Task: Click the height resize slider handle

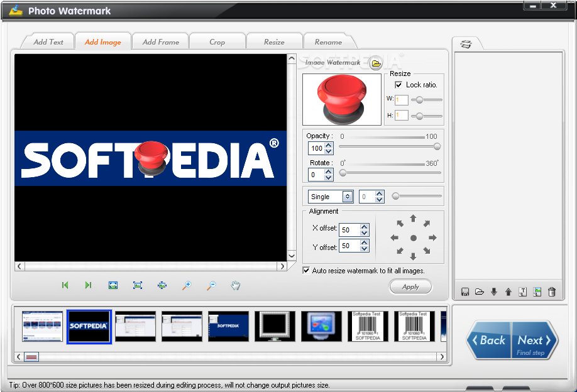Action: coord(419,116)
